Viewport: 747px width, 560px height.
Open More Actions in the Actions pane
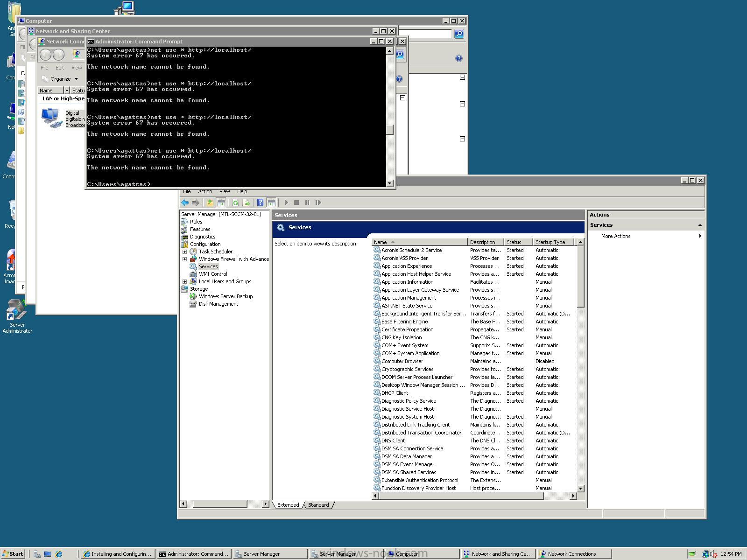point(616,236)
